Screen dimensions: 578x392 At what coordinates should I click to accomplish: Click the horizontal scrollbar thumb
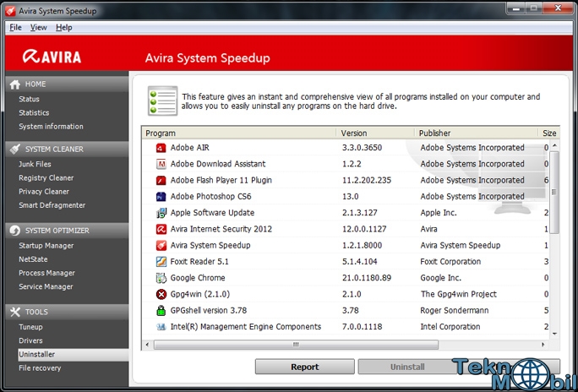tap(296, 345)
